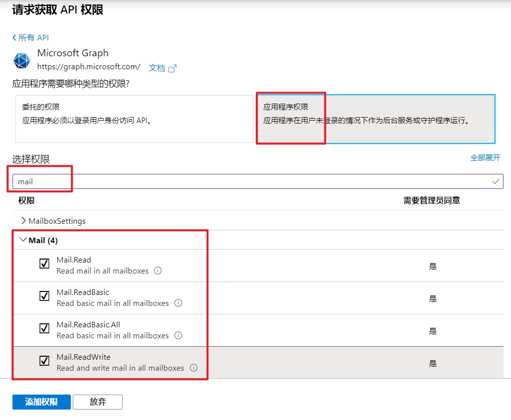Click info icon beside Read and write mail

193,368
